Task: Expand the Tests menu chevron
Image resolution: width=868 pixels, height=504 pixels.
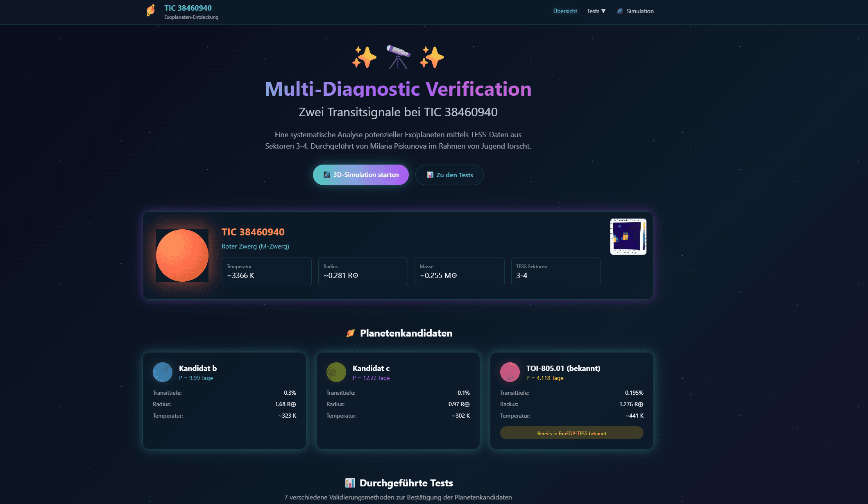Action: point(604,11)
